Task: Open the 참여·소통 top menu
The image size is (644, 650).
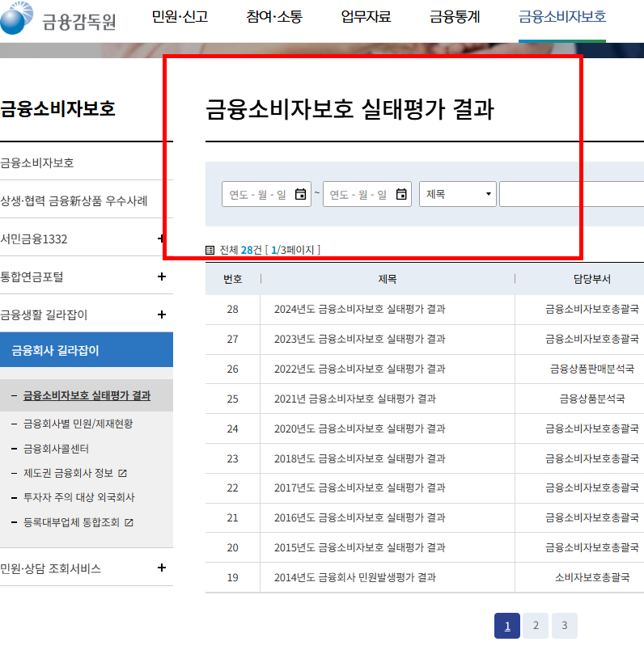Action: pos(274,17)
